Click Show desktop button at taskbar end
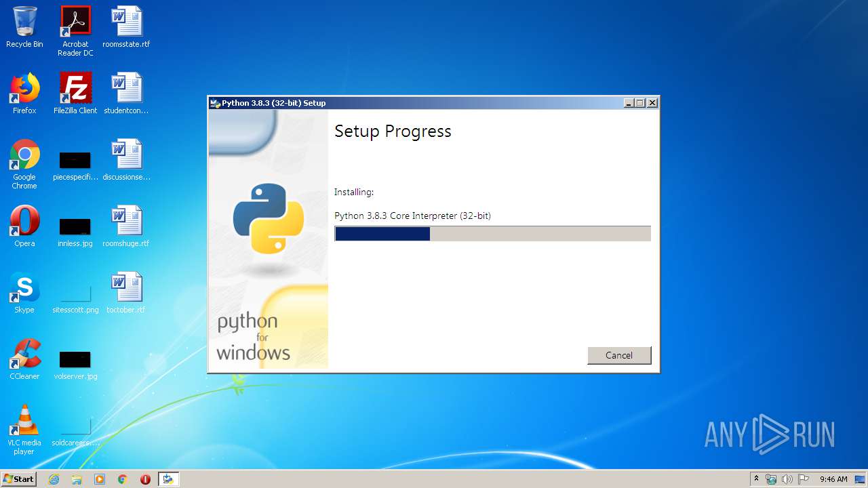The image size is (868, 488). 861,479
